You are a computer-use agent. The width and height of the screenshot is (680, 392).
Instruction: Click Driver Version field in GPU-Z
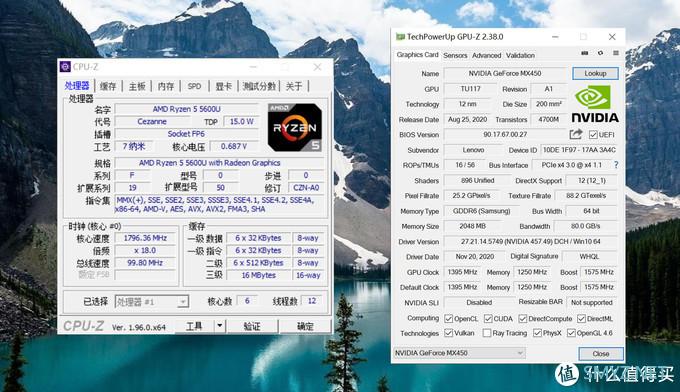tap(530, 242)
